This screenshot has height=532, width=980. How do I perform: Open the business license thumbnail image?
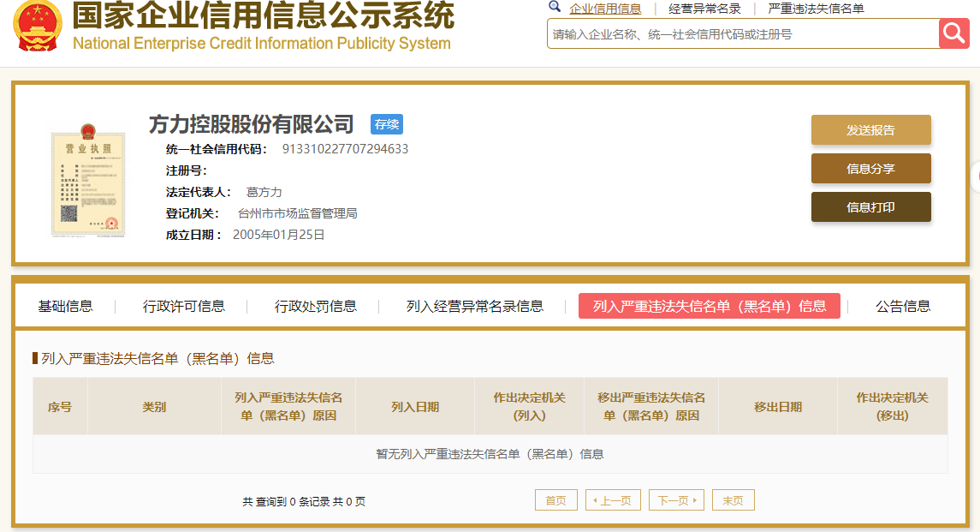[88, 180]
